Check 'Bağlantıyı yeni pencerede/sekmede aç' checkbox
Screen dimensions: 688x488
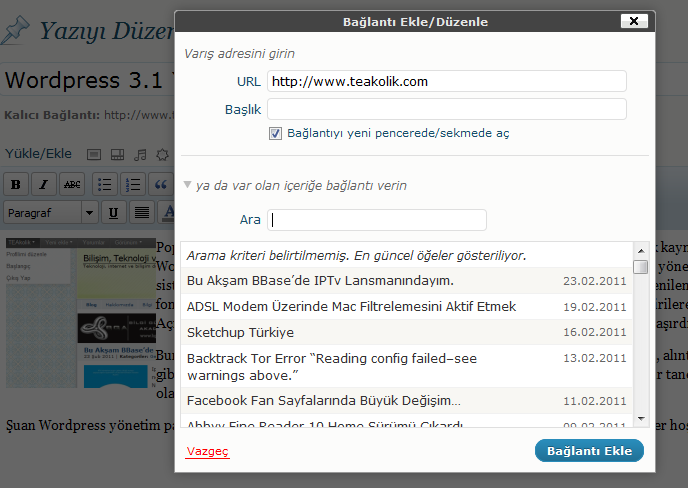point(275,133)
